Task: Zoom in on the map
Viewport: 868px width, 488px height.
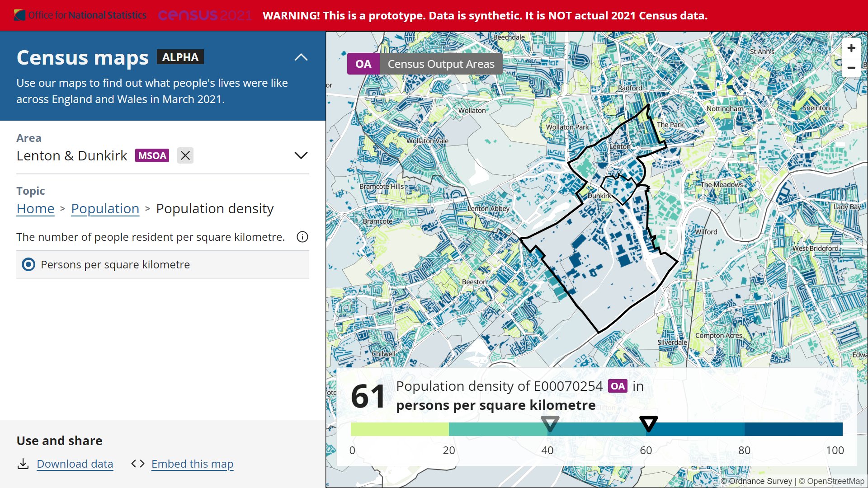Action: pos(851,48)
